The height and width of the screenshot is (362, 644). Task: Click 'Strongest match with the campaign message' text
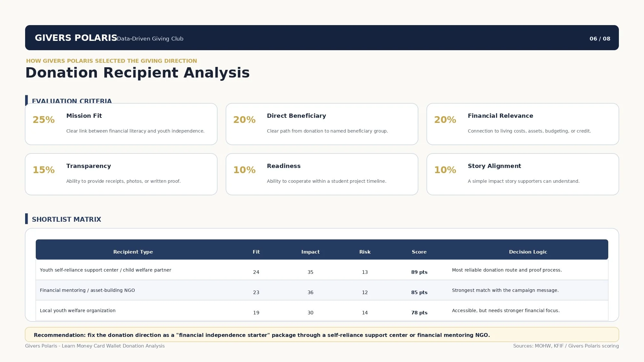click(505, 290)
